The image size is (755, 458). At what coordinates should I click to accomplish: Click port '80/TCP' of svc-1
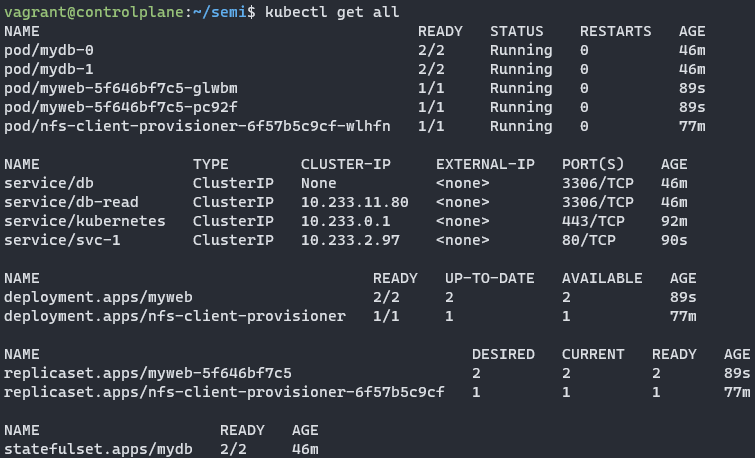point(588,240)
